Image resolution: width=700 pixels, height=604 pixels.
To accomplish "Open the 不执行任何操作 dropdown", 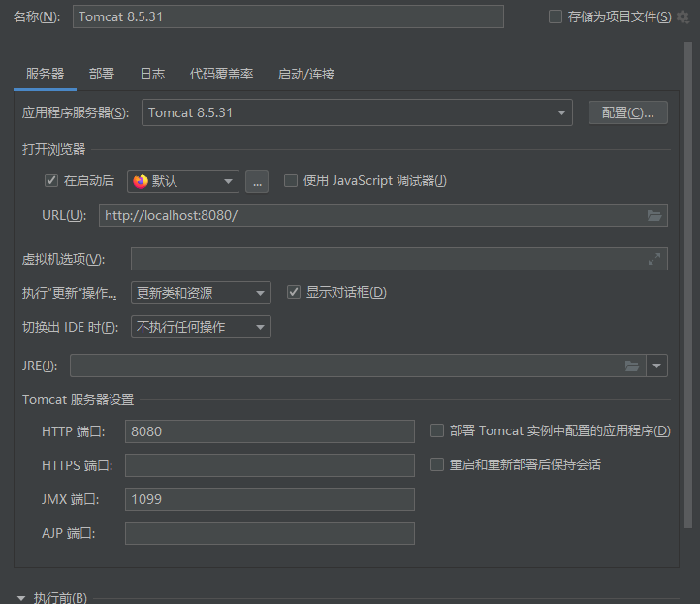I will [x=201, y=327].
